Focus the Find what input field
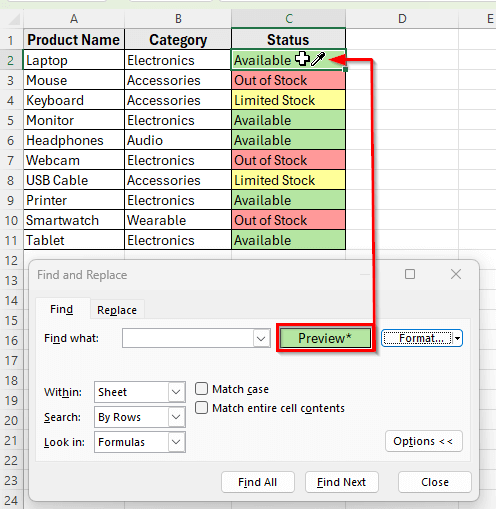 click(x=188, y=338)
